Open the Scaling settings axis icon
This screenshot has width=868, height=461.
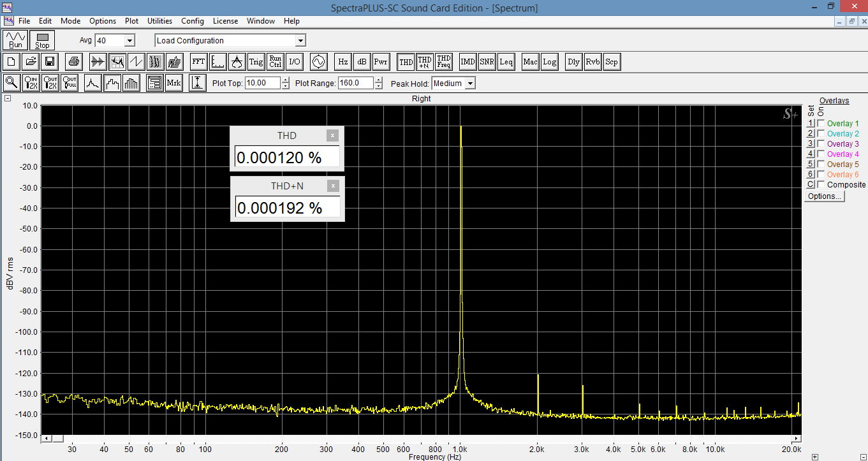click(218, 62)
